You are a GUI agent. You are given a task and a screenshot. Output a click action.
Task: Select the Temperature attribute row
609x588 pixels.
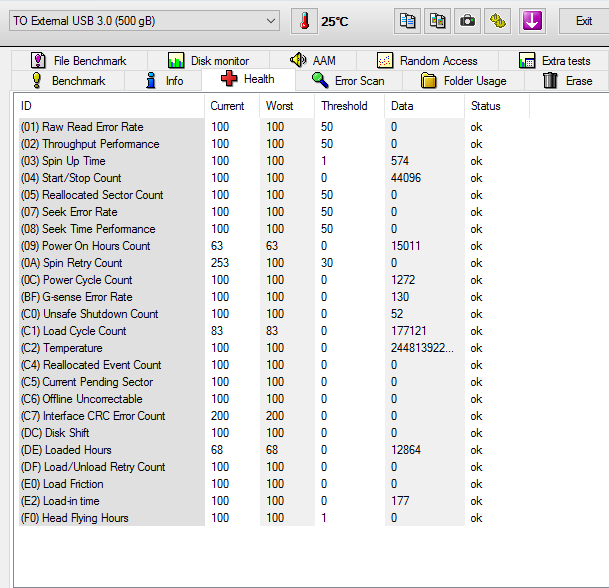point(72,348)
